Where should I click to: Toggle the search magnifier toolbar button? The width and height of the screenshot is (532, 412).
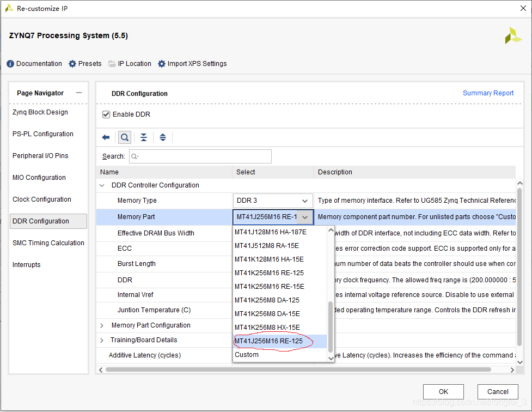click(125, 137)
